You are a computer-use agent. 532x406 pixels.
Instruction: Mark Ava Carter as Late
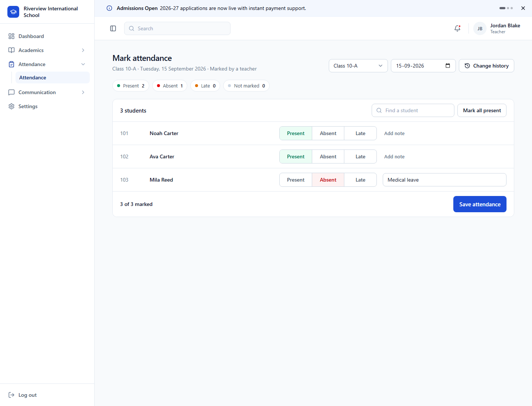pos(360,156)
